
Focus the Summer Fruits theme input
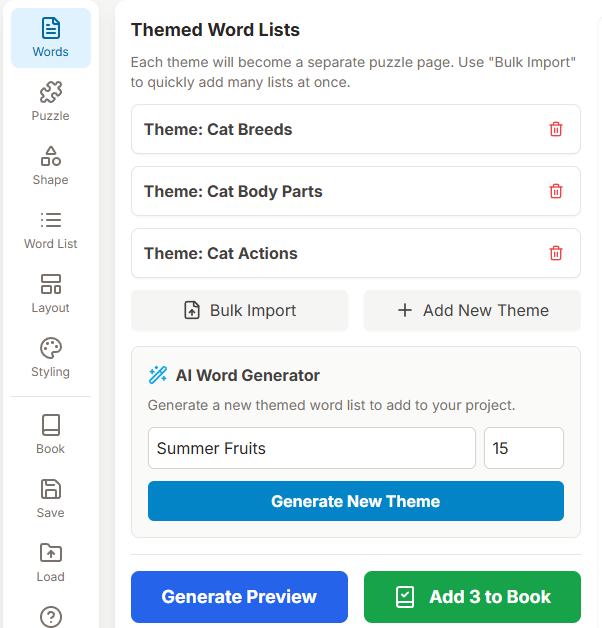click(x=311, y=448)
